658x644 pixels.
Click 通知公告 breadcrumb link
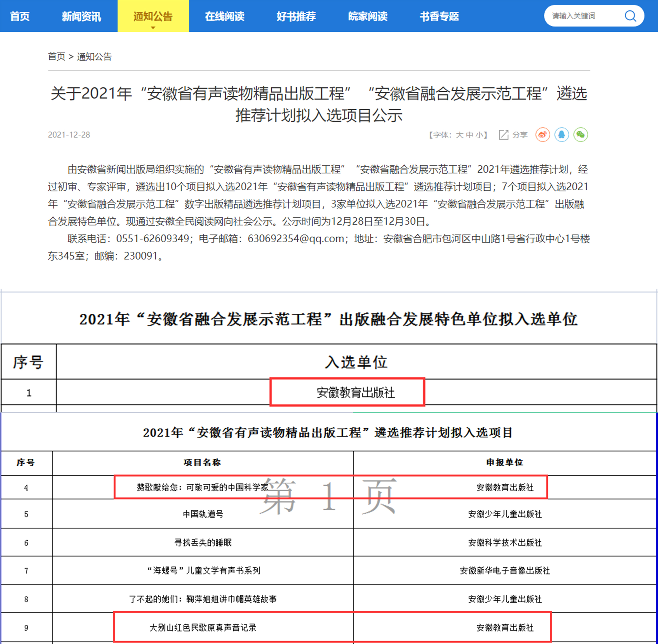tap(94, 56)
